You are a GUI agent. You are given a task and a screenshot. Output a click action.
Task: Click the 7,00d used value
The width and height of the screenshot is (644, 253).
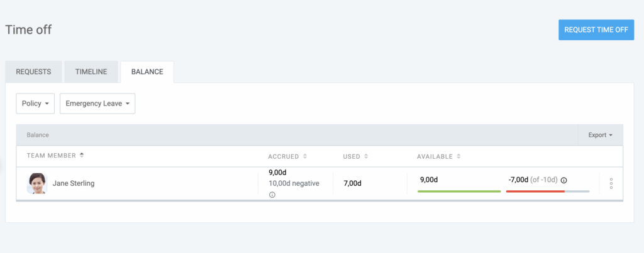(x=352, y=183)
